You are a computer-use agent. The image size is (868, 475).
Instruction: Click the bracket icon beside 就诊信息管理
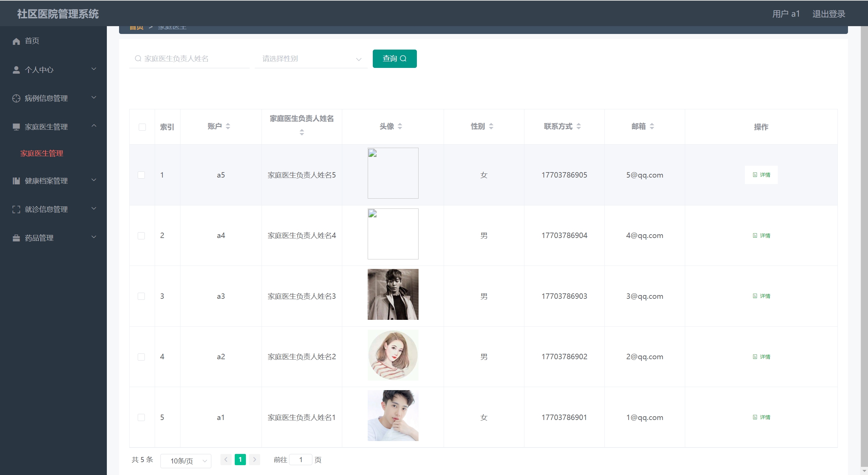(x=16, y=209)
